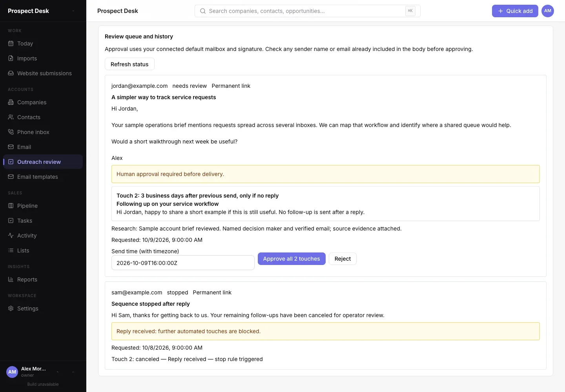Viewport: 565px width, 392px height.
Task: Open Alex Mor... owner profile in sidebar
Action: coord(27,372)
